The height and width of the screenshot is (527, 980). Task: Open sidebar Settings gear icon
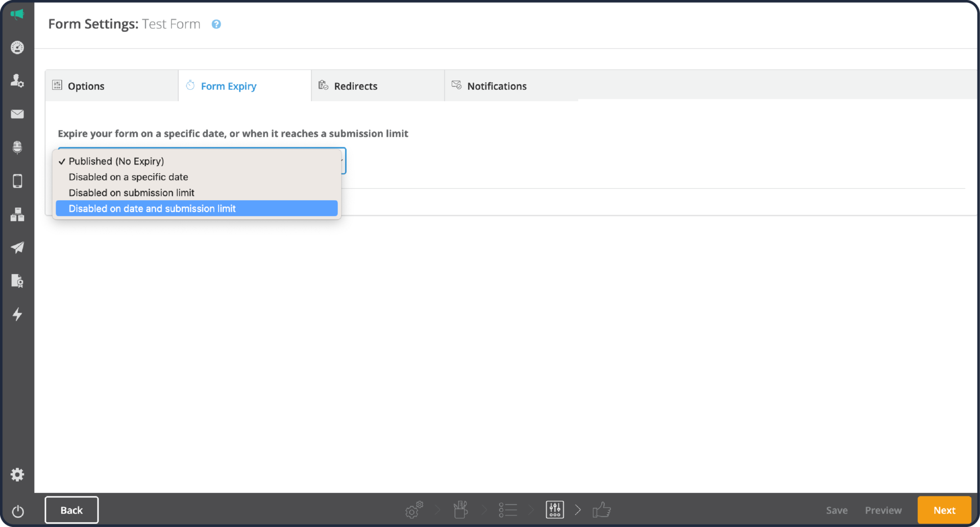click(x=17, y=474)
